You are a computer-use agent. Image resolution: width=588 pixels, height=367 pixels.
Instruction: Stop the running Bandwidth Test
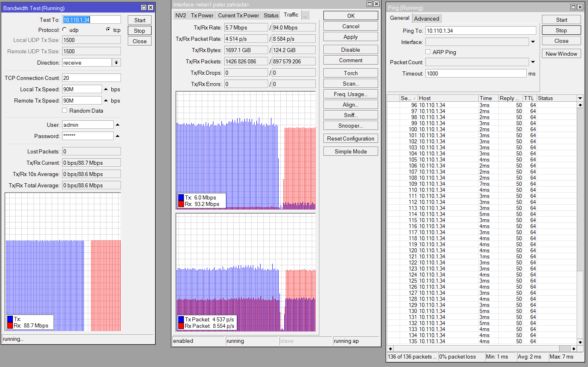tap(140, 31)
